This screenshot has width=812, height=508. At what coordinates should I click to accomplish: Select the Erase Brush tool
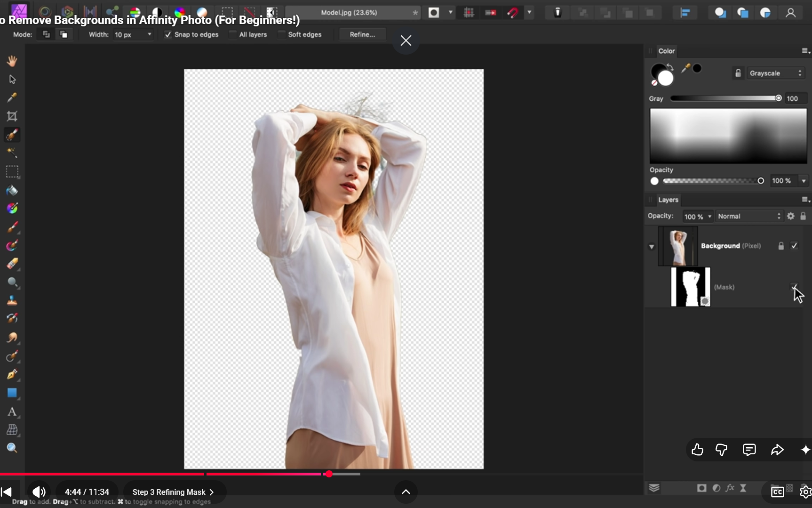tap(12, 264)
